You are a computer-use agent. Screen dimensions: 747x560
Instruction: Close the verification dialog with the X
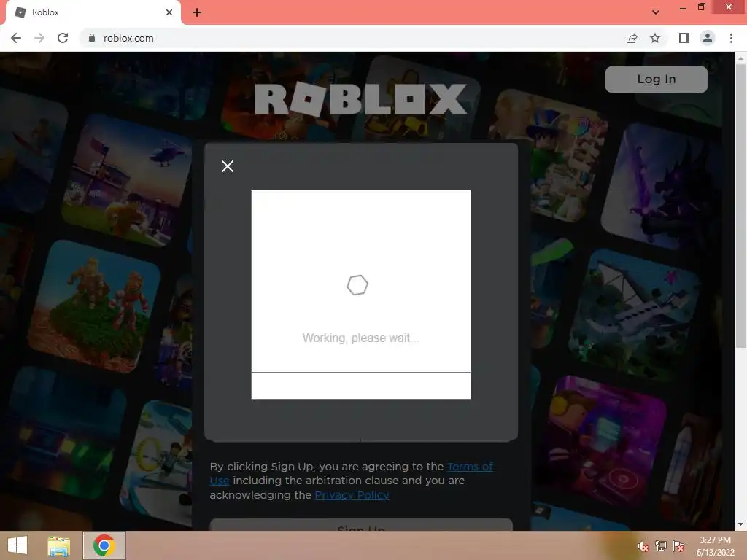tap(228, 166)
